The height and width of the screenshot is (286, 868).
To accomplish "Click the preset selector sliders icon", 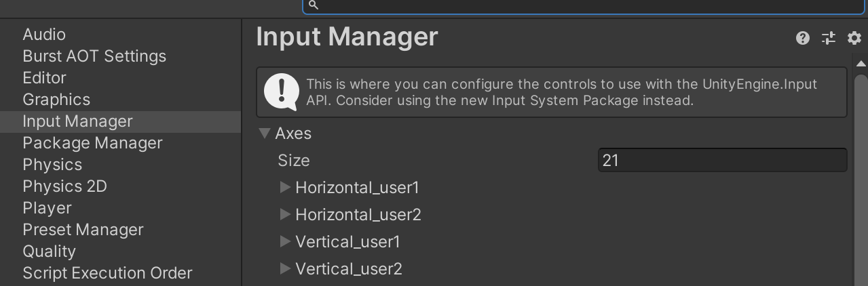I will [828, 38].
